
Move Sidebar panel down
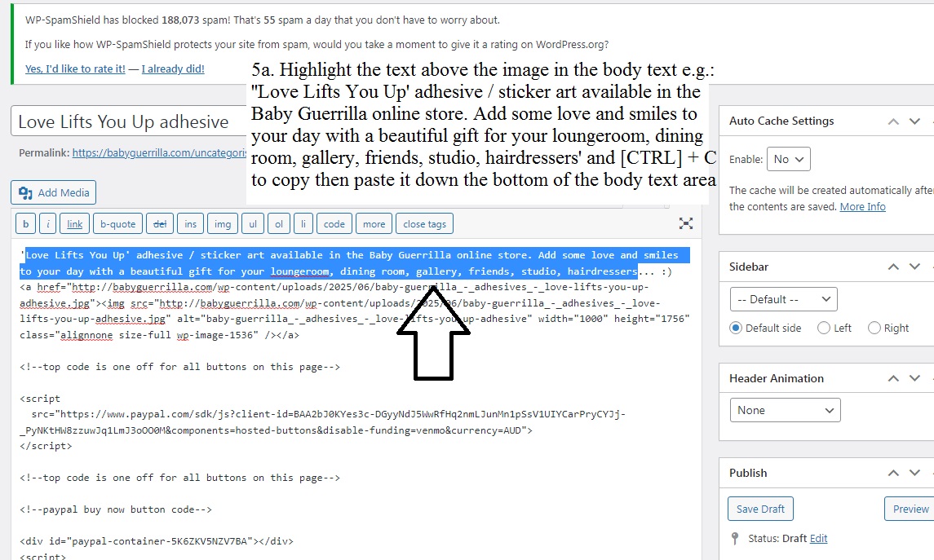pyautogui.click(x=915, y=267)
